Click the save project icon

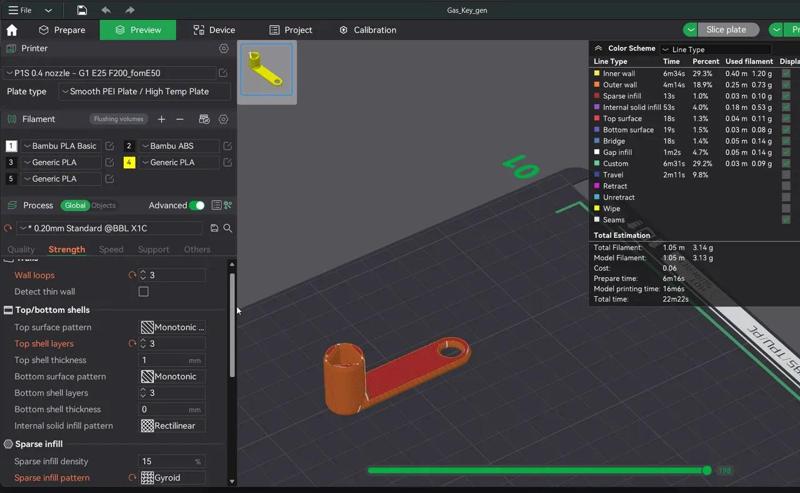(82, 10)
